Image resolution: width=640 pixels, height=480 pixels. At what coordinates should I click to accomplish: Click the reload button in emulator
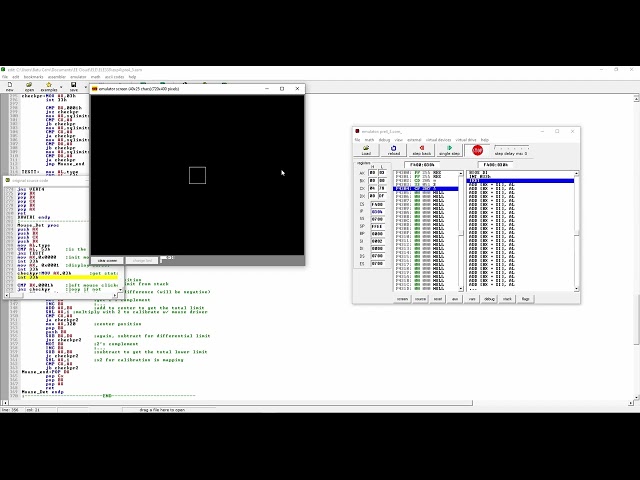pos(393,150)
